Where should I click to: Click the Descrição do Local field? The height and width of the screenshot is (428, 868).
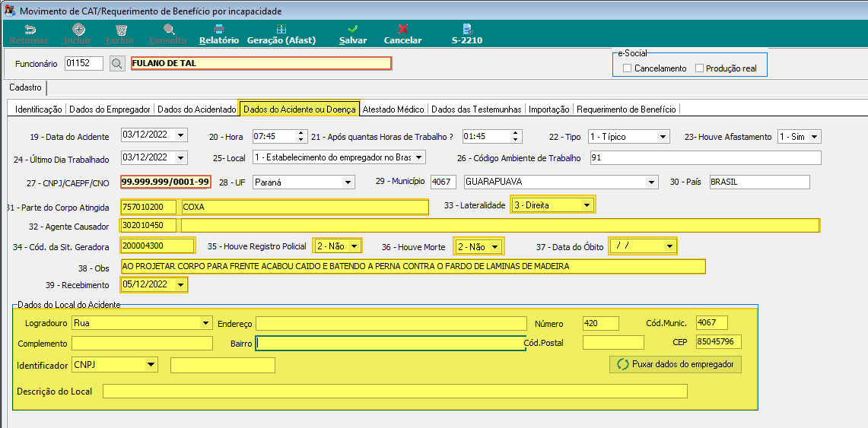(x=396, y=392)
